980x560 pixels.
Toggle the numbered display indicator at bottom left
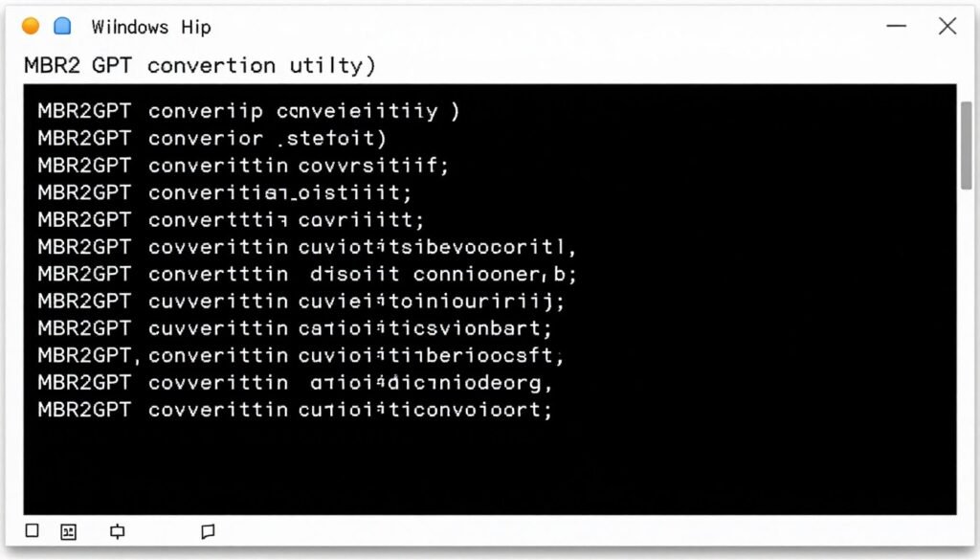pos(67,530)
